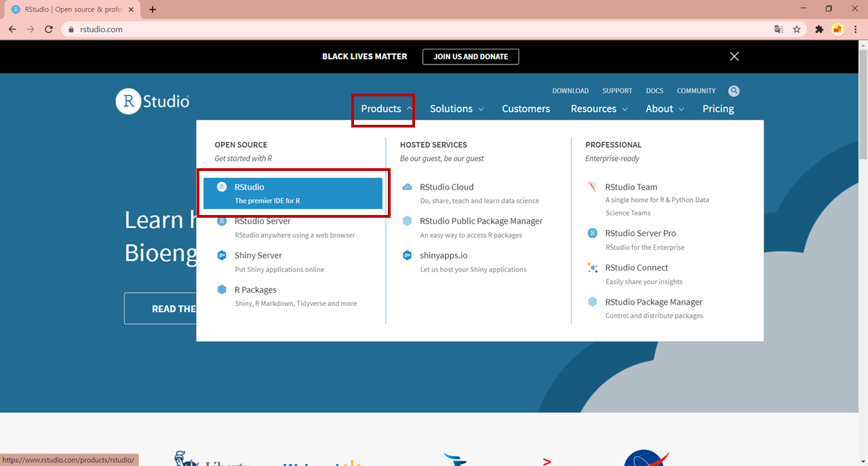Image resolution: width=868 pixels, height=466 pixels.
Task: Close the RStudio browser tab
Action: (x=130, y=9)
